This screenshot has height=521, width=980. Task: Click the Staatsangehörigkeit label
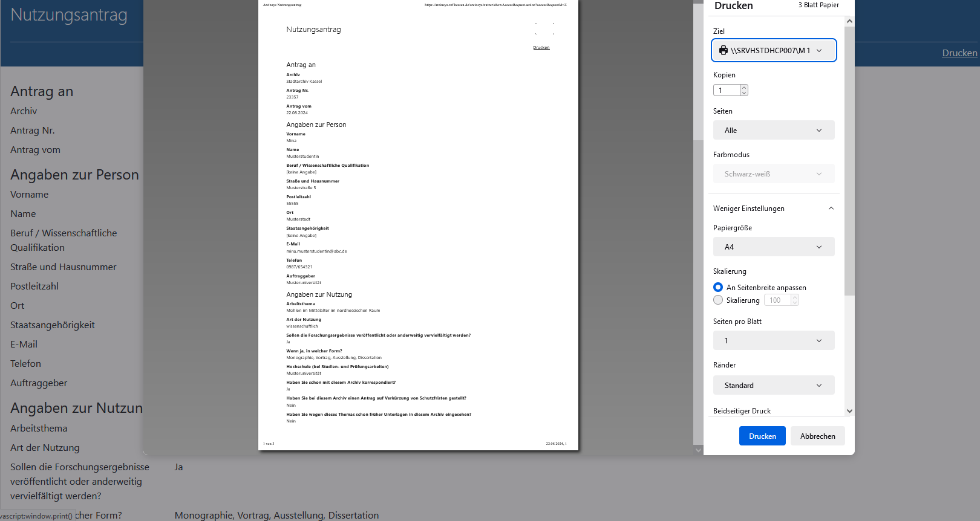[53, 325]
